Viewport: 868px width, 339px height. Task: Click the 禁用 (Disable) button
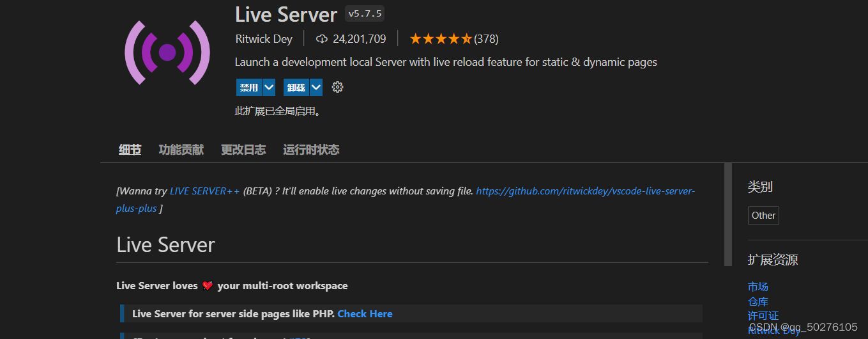248,87
